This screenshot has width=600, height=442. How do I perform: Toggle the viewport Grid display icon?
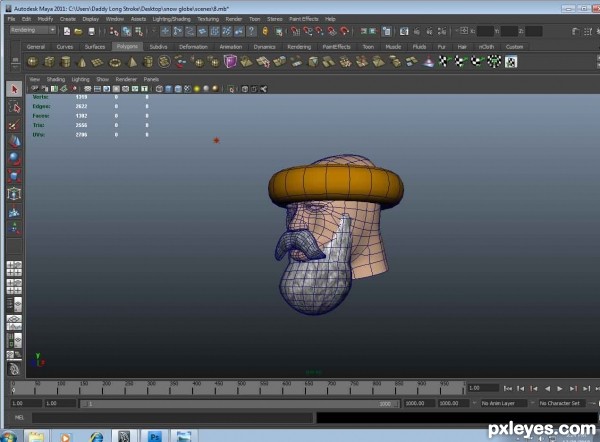pyautogui.click(x=88, y=89)
